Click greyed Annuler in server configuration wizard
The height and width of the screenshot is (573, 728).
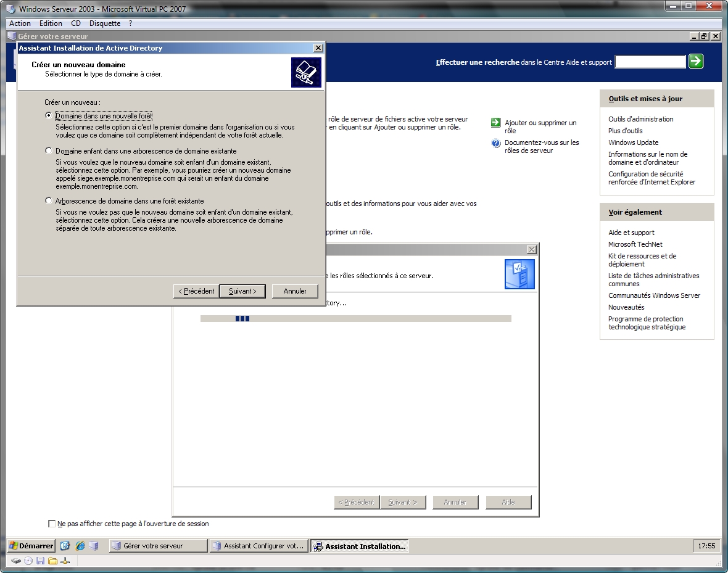coord(455,503)
